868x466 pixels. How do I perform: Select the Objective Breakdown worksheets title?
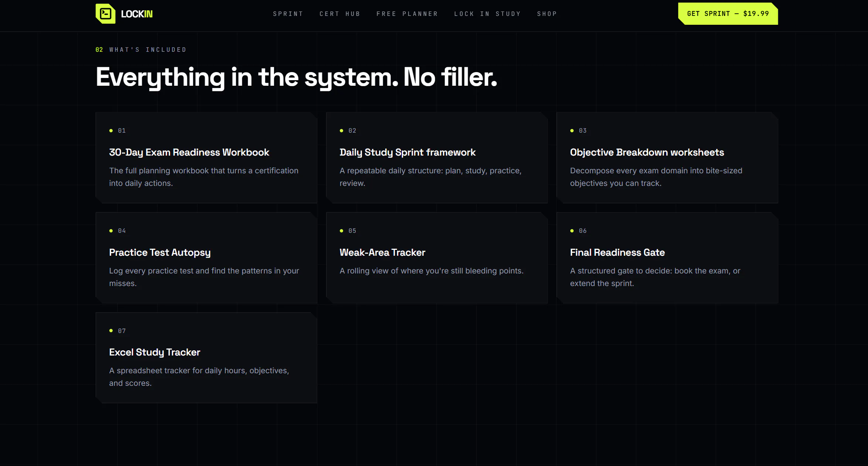point(647,152)
